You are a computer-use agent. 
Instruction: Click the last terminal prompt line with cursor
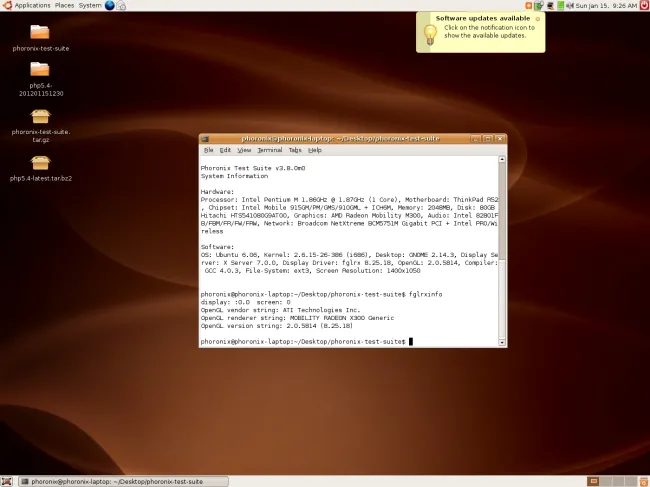click(x=307, y=342)
